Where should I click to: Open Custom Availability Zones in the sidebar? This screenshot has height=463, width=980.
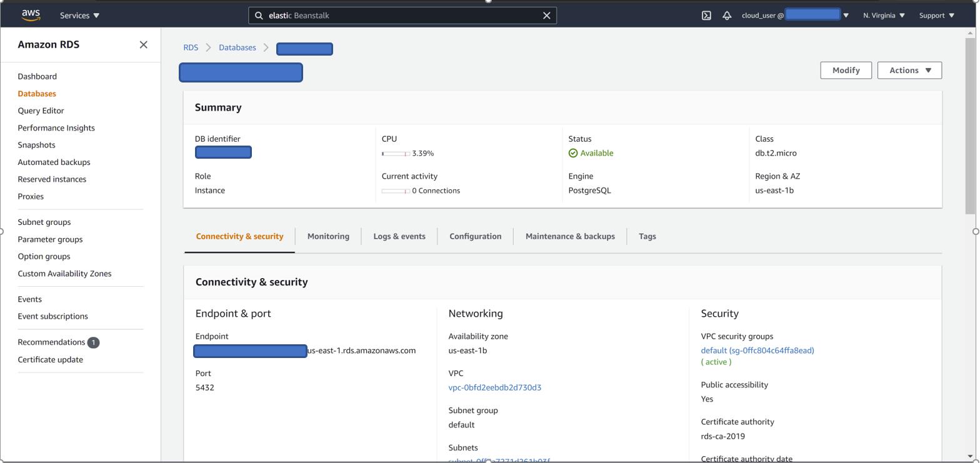pyautogui.click(x=64, y=274)
